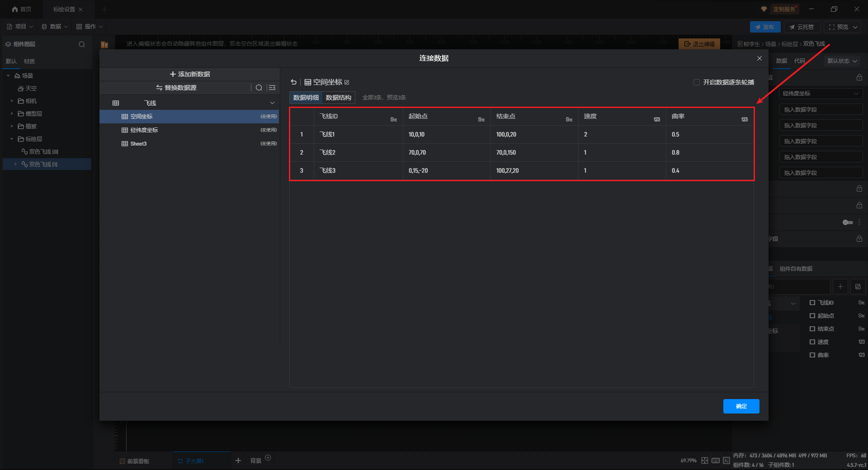Click the rename pencil icon next to 空间坐标
868x470 pixels.
click(347, 82)
